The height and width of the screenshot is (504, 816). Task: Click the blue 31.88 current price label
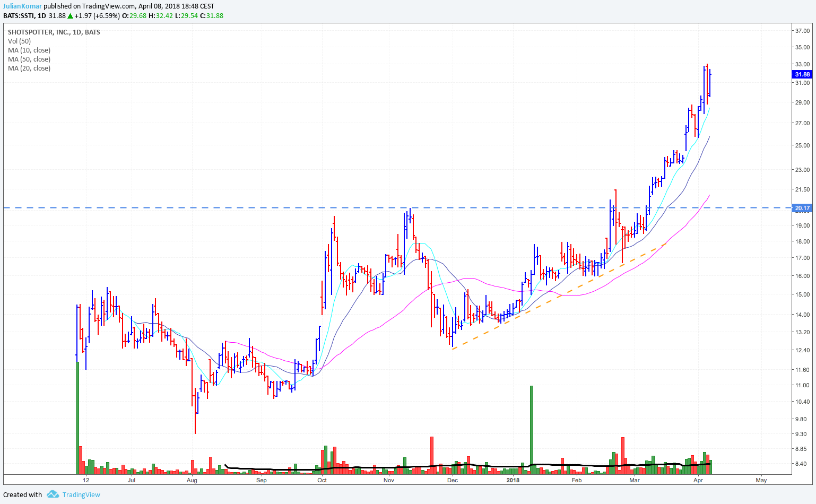click(x=802, y=75)
